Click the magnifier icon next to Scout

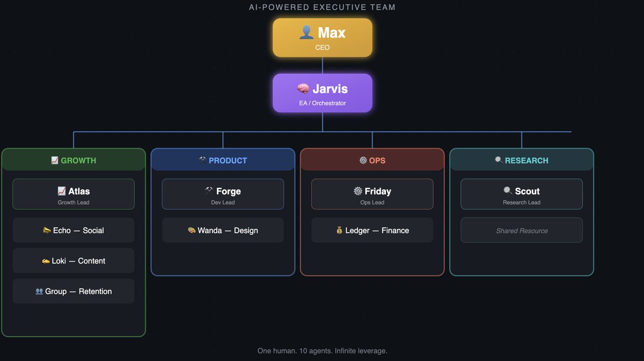point(508,191)
